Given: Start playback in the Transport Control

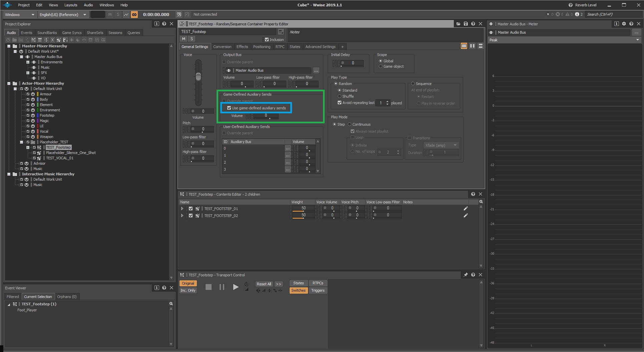Looking at the screenshot, I should coord(236,287).
